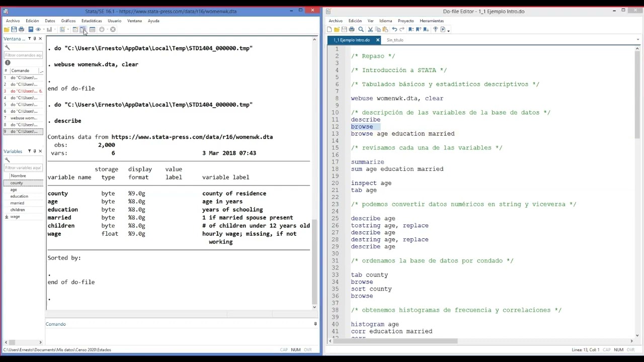Image resolution: width=644 pixels, height=362 pixels.
Task: Click the education variable name in describe output
Action: pyautogui.click(x=63, y=210)
